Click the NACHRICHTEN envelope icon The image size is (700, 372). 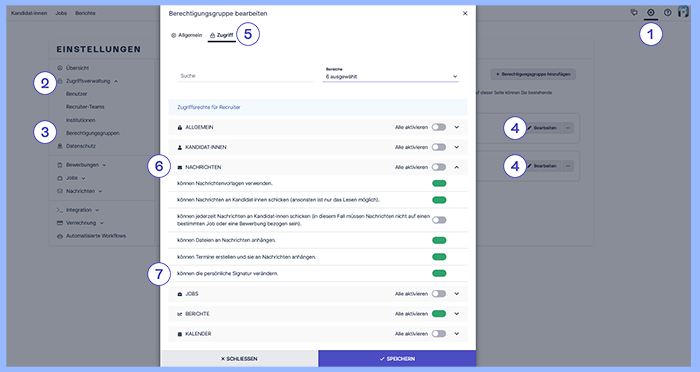[180, 167]
